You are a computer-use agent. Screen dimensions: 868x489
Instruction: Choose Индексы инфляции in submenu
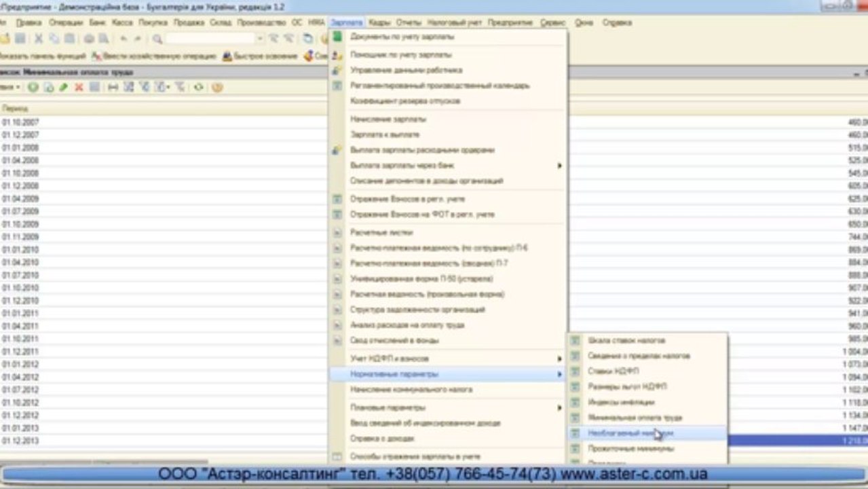point(647,402)
